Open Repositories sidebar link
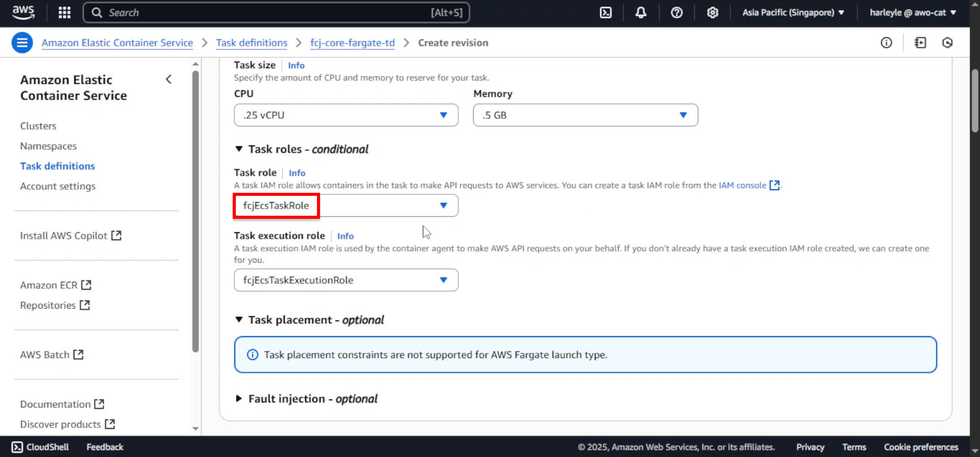The width and height of the screenshot is (980, 457). coord(55,305)
